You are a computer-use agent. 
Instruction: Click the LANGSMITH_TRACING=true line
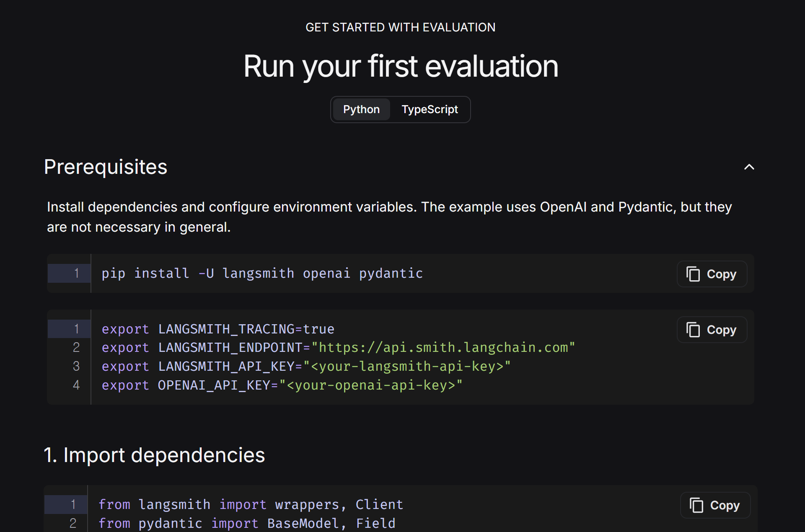point(218,329)
